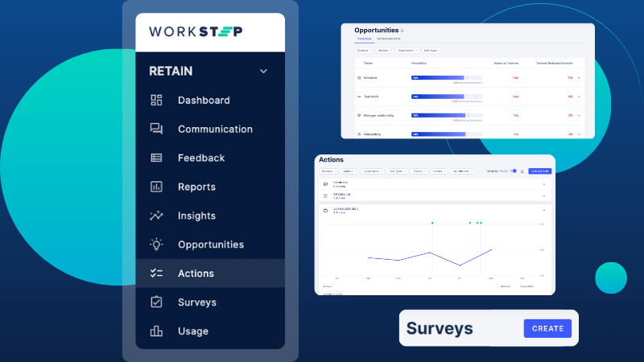The image size is (644, 362).
Task: Expand the Teamwork row chevron
Action: tap(579, 97)
